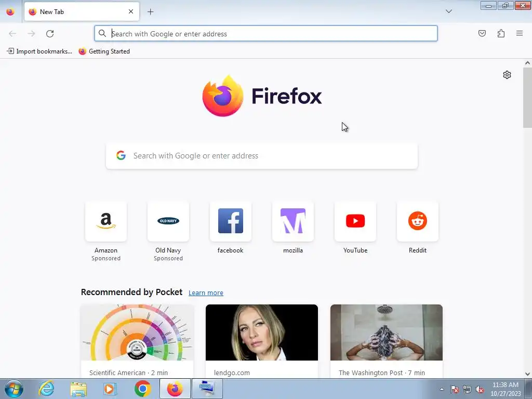Screen dimensions: 532x399
Task: Click the Learn more Pocket link
Action: coord(206,293)
